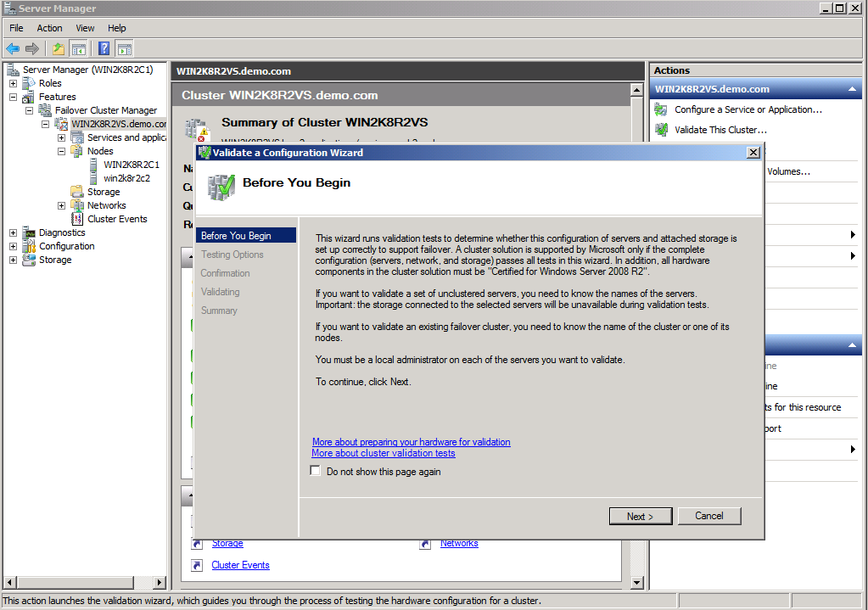Click the blue Help question mark icon
This screenshot has height=610, width=868.
coord(104,48)
